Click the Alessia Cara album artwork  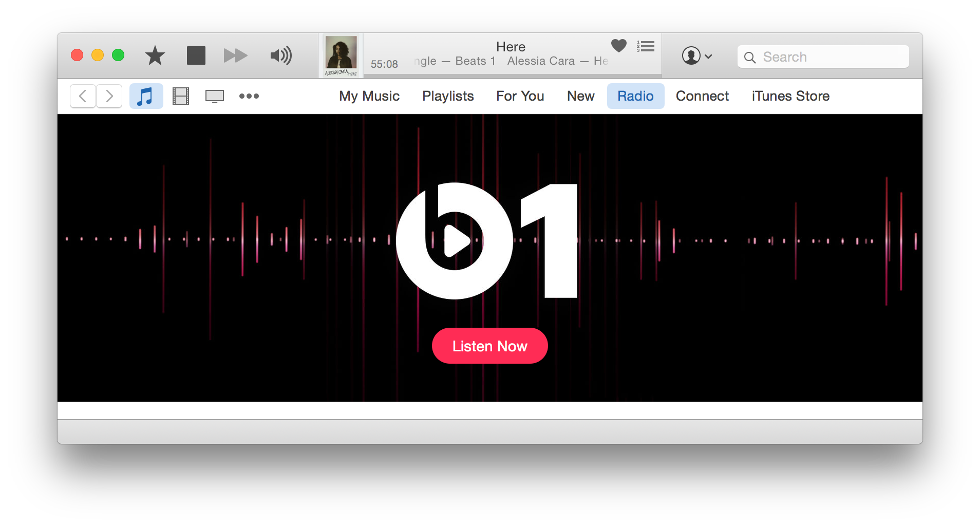coord(341,55)
